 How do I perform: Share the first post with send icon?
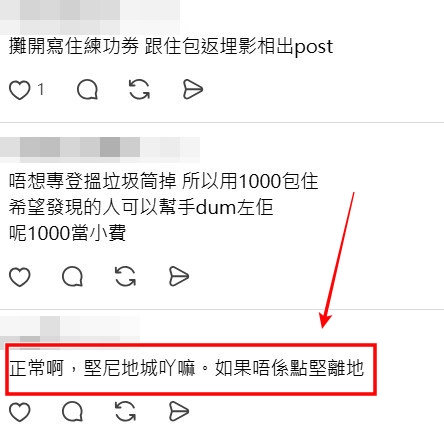[x=193, y=89]
